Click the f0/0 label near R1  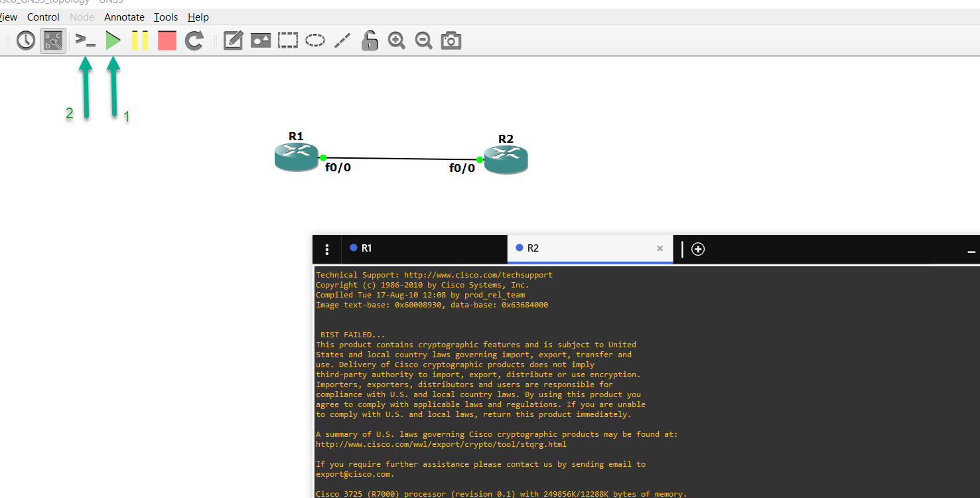tap(338, 168)
